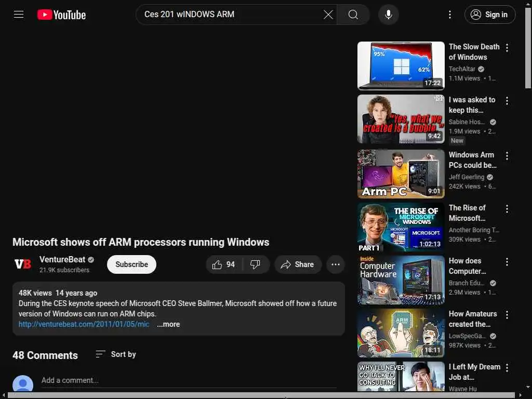The image size is (532, 399).
Task: Click the Branch Edu... channel name
Action: tap(467, 283)
